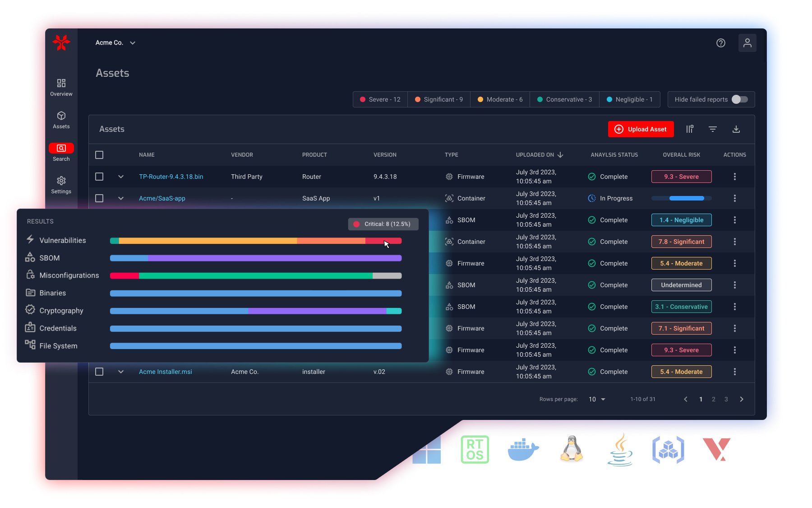This screenshot has width=812, height=508.
Task: Expand the TP-Router-9.4.3.18.bin row
Action: tap(121, 177)
